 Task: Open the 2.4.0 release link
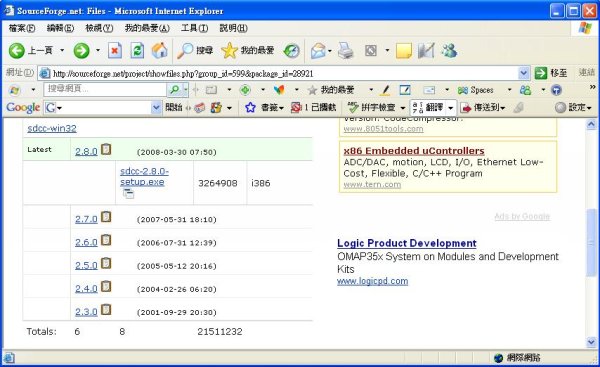click(86, 289)
